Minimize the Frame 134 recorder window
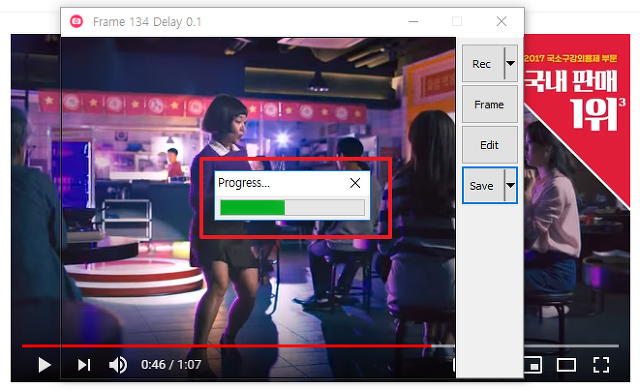Image resolution: width=640 pixels, height=390 pixels. 413,21
